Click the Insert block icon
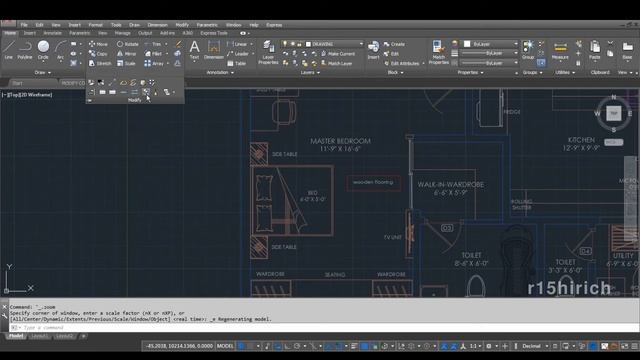 coord(373,50)
